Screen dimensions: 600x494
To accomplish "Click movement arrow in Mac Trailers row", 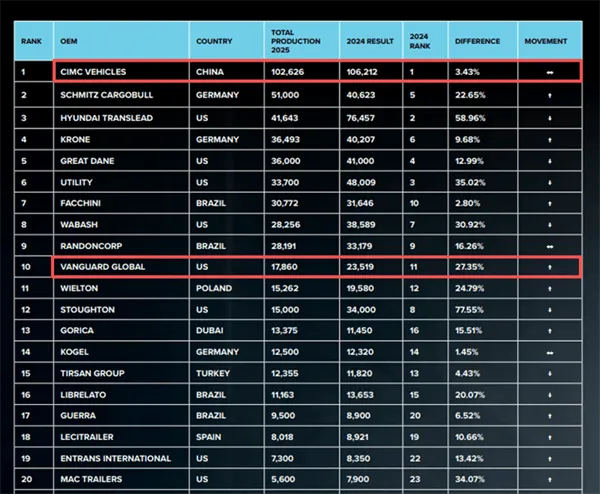I will click(550, 479).
